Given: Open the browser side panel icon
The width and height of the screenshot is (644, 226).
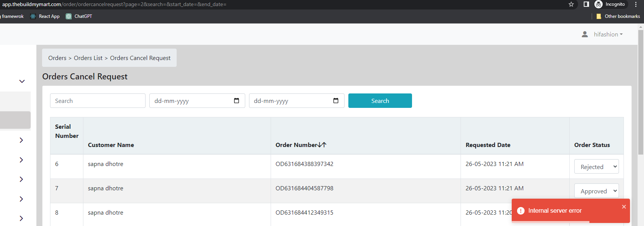Looking at the screenshot, I should tap(586, 4).
